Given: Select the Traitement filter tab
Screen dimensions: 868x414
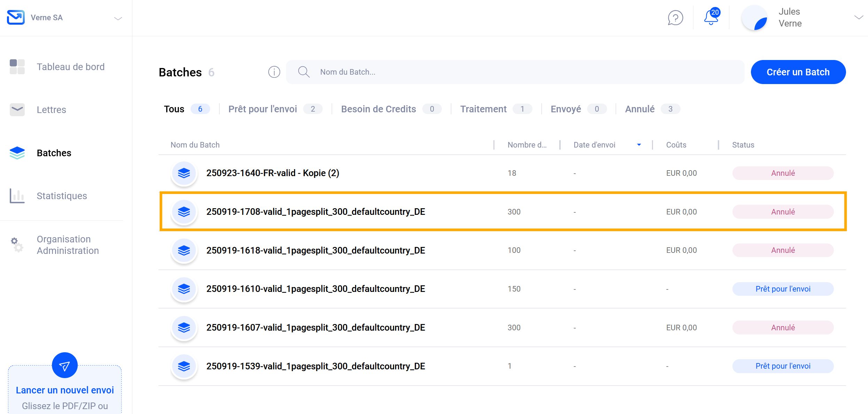Looking at the screenshot, I should 483,109.
